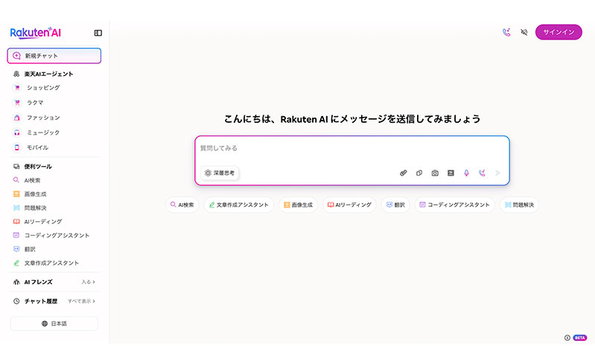Click the Rakuten AI logo
The image size is (595, 364).
35,33
